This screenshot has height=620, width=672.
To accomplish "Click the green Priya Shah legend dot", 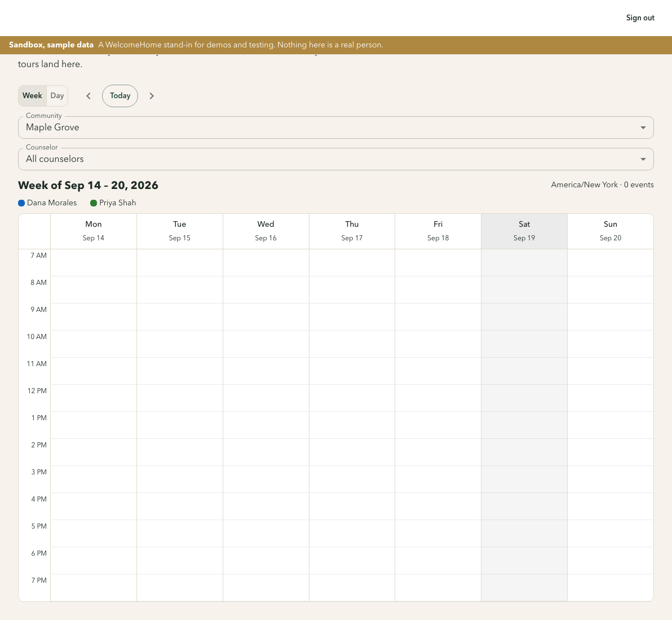I will coord(94,203).
